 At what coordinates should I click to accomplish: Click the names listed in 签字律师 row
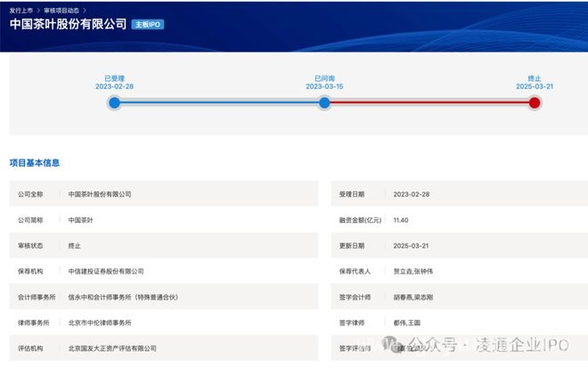pyautogui.click(x=407, y=323)
